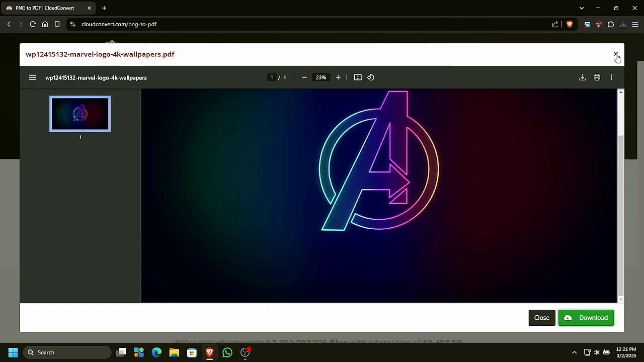Open the clock and date panel
The width and height of the screenshot is (644, 362).
[626, 352]
